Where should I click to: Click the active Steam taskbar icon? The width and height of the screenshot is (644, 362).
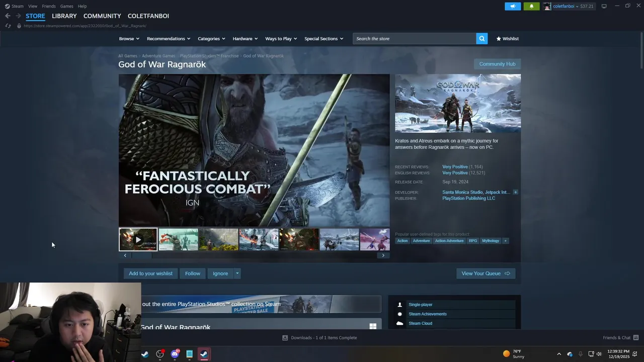click(x=204, y=354)
